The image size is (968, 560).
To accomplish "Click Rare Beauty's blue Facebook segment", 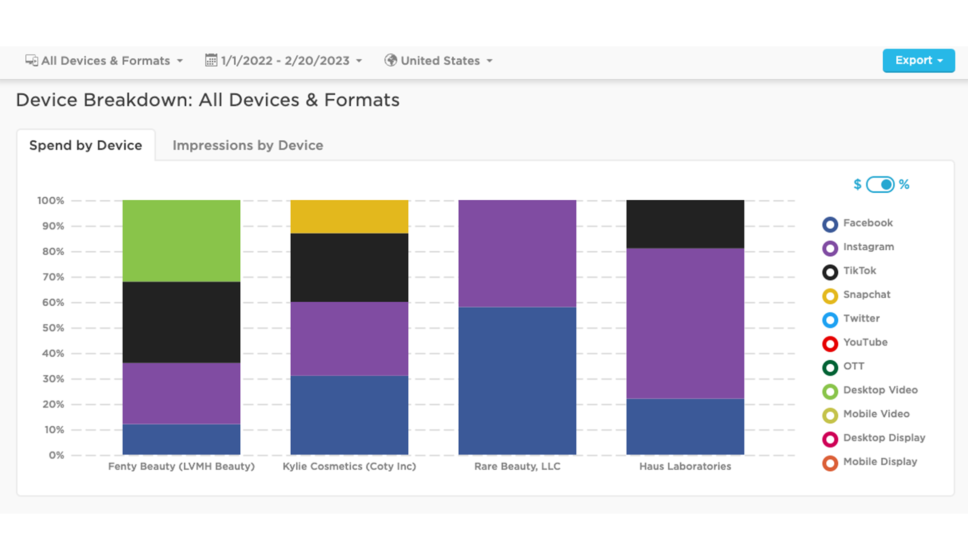I will pos(517,381).
